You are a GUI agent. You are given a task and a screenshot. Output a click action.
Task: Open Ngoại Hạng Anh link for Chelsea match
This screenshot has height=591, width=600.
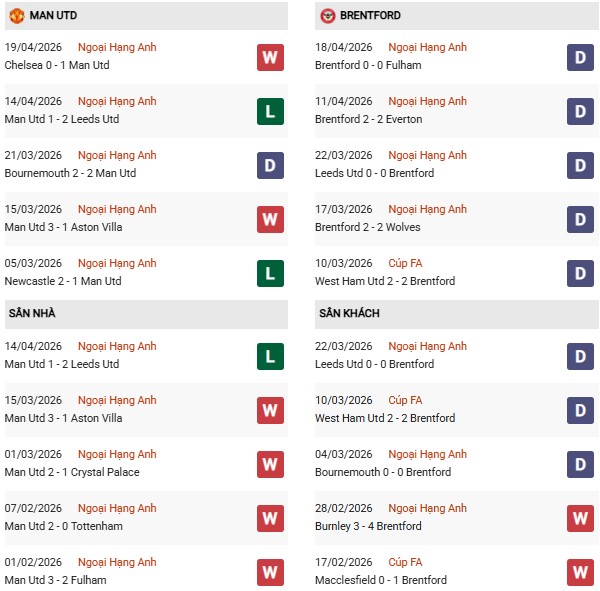tap(117, 47)
